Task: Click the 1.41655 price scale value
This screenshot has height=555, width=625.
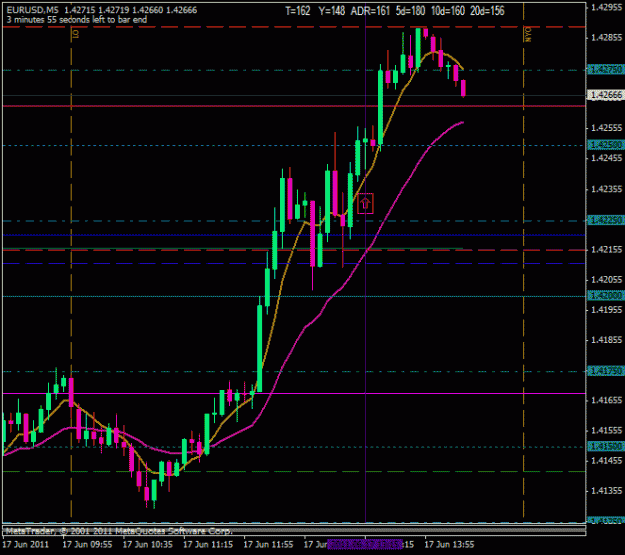Action: pyautogui.click(x=607, y=400)
